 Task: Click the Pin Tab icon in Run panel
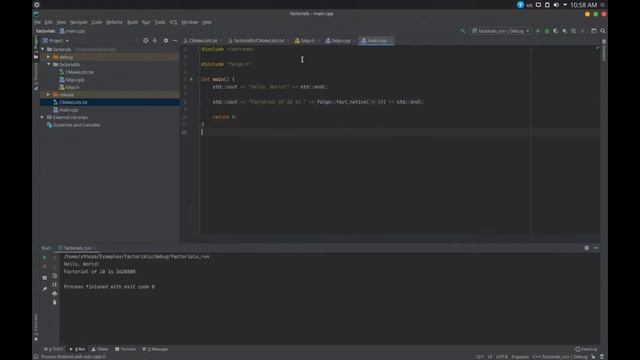pos(44,289)
